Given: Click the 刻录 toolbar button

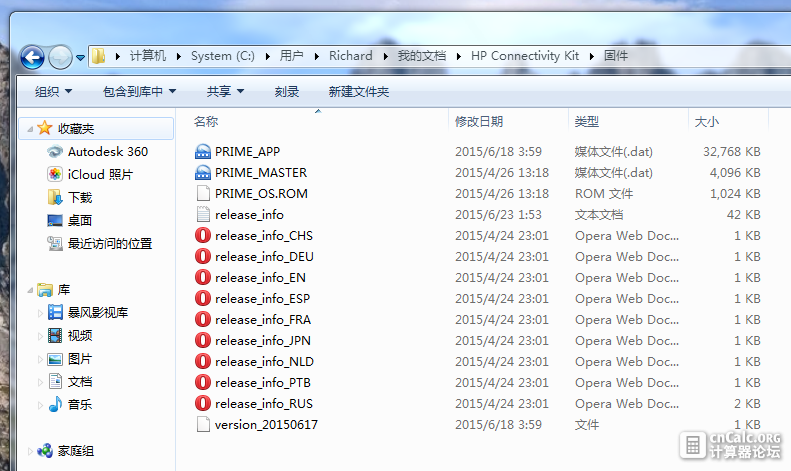Looking at the screenshot, I should 287,92.
